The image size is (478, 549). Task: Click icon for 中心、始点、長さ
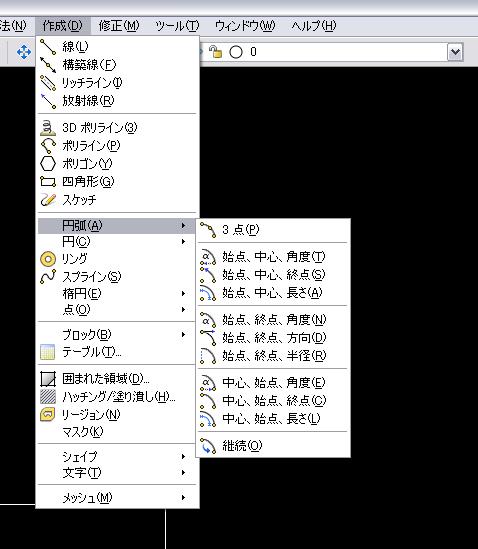pos(208,419)
